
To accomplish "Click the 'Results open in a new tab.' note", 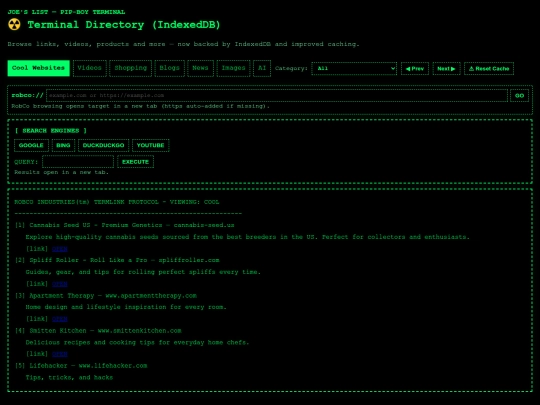I will coord(62,172).
